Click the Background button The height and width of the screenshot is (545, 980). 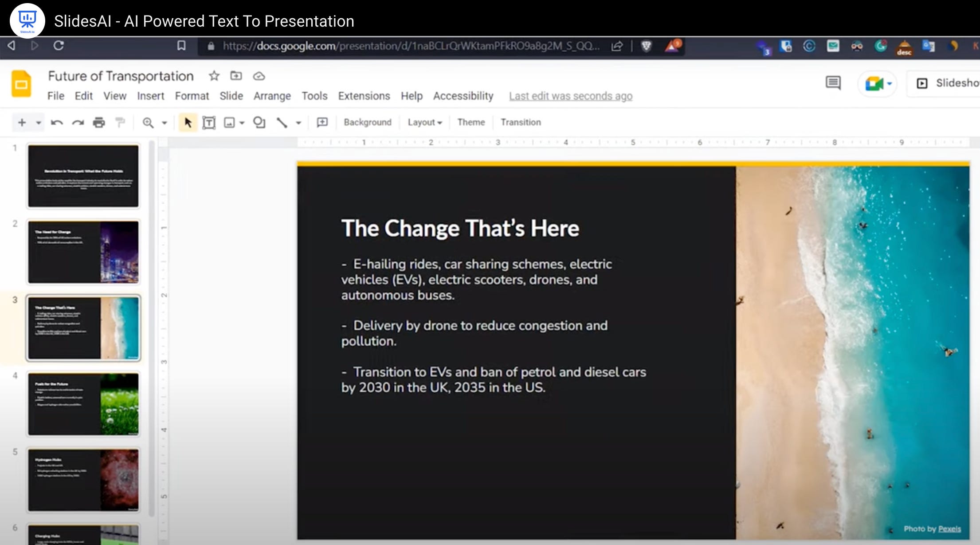pos(368,122)
